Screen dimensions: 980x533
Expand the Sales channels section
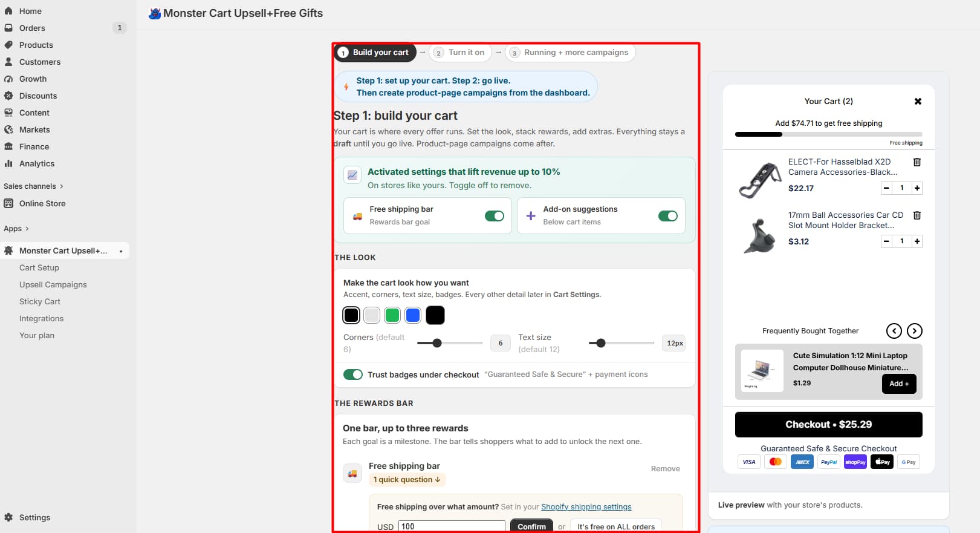click(x=33, y=186)
